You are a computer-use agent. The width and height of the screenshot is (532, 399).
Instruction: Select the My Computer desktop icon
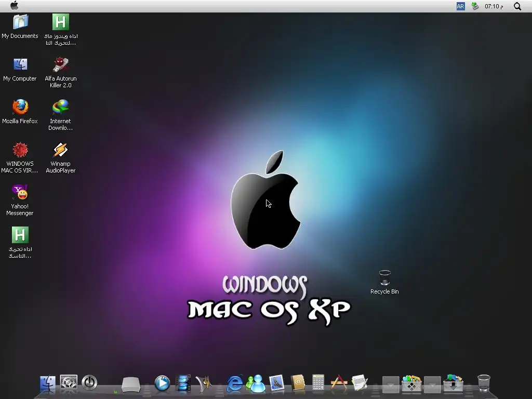tap(20, 69)
